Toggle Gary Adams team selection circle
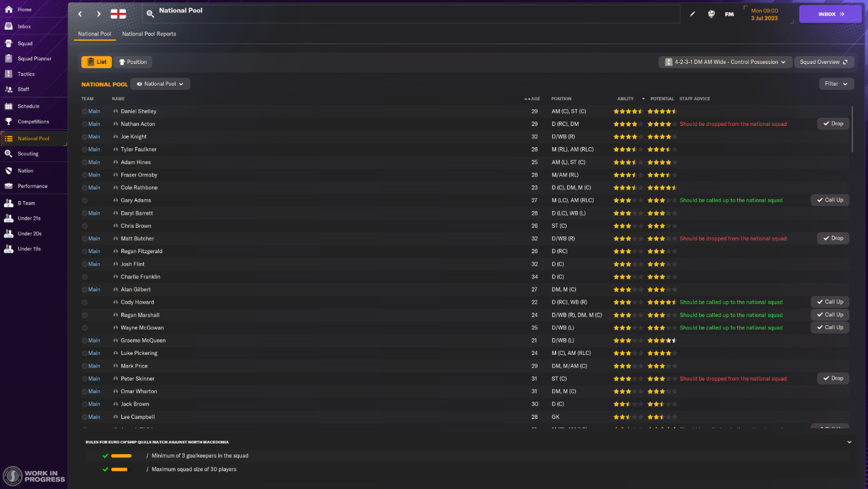This screenshot has height=489, width=868. pos(84,200)
